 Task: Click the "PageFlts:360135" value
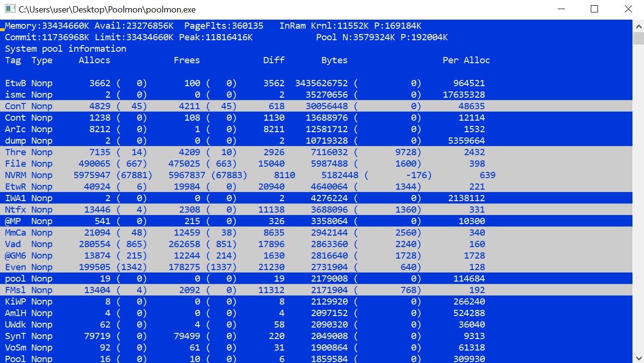point(224,26)
